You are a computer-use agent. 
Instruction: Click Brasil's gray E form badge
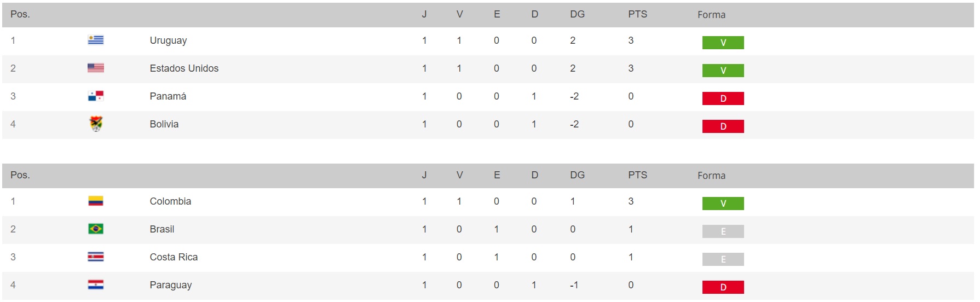pyautogui.click(x=723, y=231)
